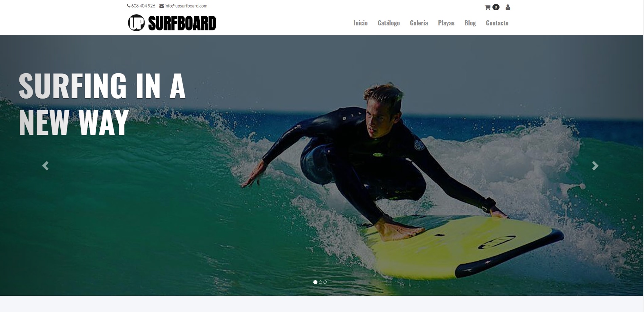Click the cart item count badge
The image size is (644, 312).
[x=496, y=7]
